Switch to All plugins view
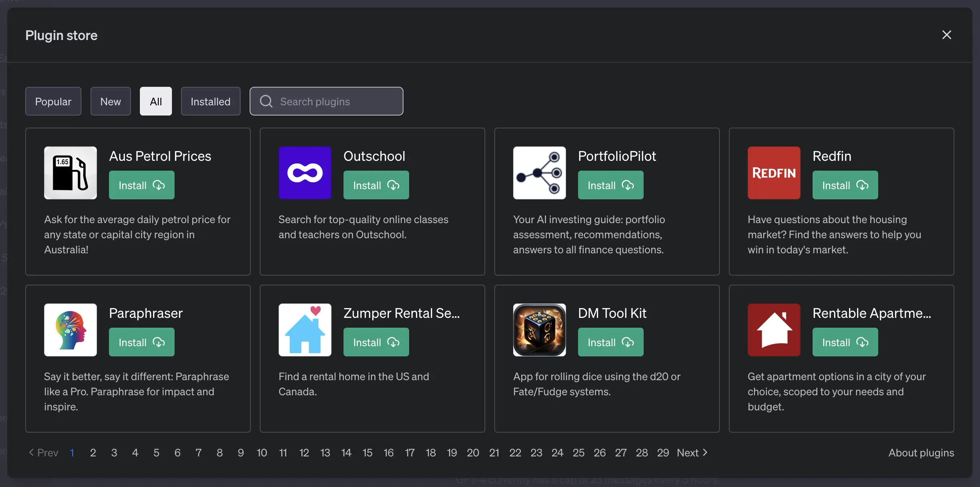 point(156,101)
